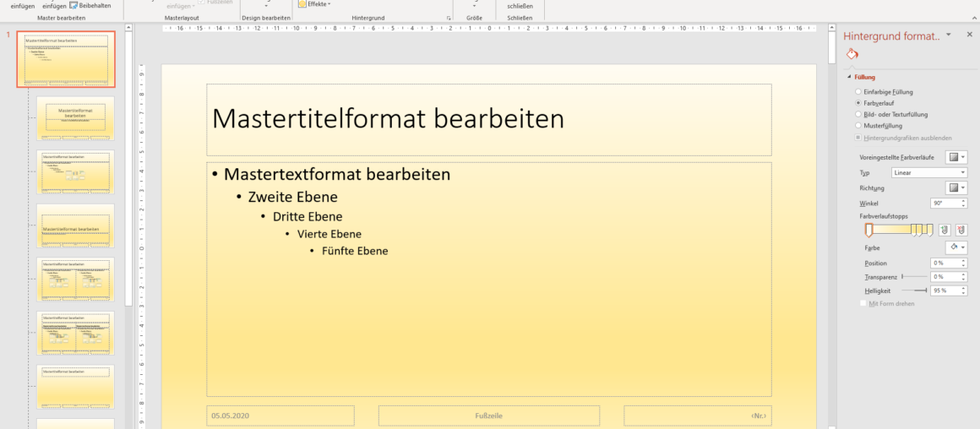Screen dimensions: 980x429
Task: Open the Richtung direction dropdown
Action: click(956, 188)
